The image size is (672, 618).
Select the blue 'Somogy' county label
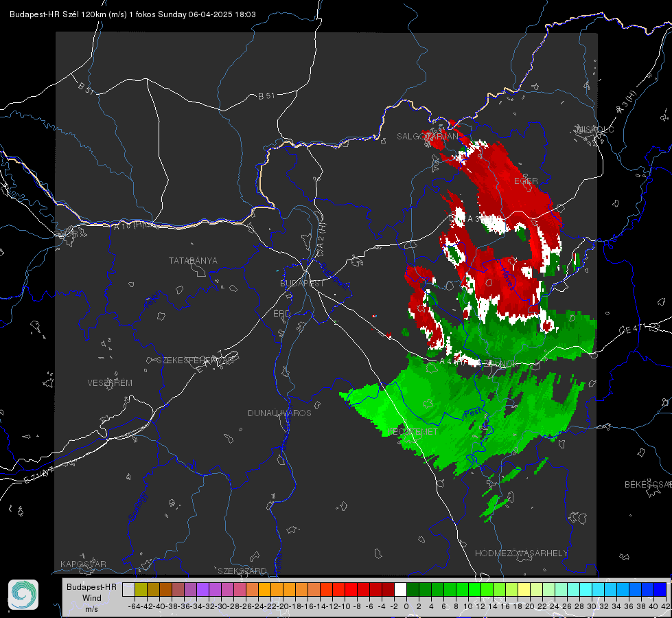(x=137, y=507)
